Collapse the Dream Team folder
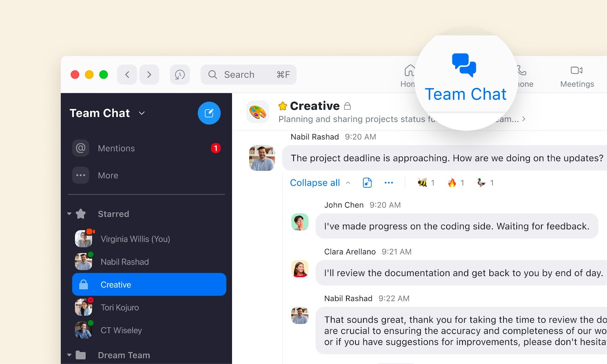Image resolution: width=607 pixels, height=364 pixels. pyautogui.click(x=69, y=355)
